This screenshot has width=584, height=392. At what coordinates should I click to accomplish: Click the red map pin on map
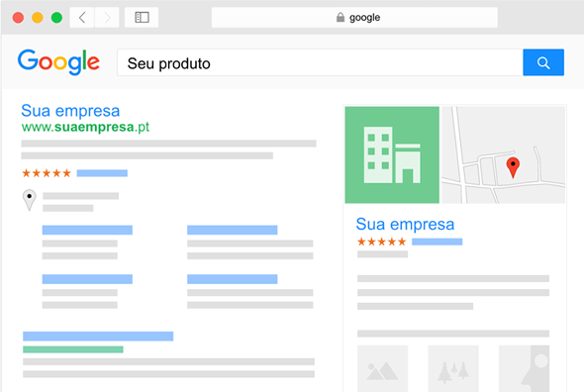pyautogui.click(x=513, y=167)
